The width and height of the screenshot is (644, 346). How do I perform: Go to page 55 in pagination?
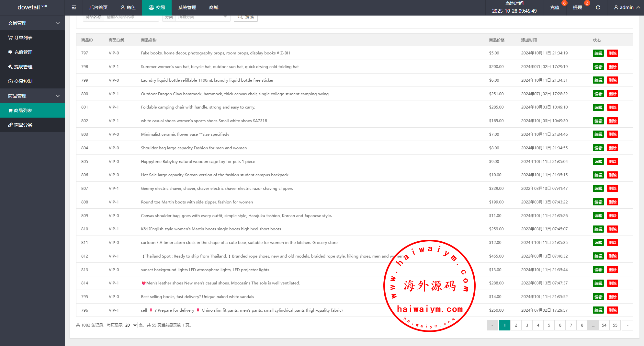615,325
